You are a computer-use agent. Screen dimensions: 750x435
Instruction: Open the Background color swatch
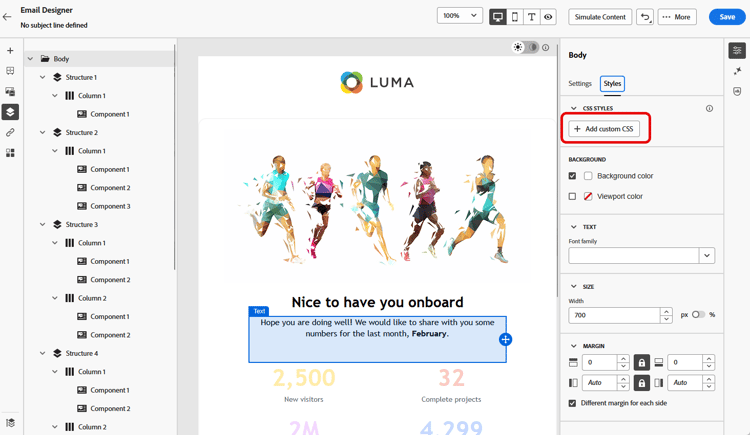(588, 176)
